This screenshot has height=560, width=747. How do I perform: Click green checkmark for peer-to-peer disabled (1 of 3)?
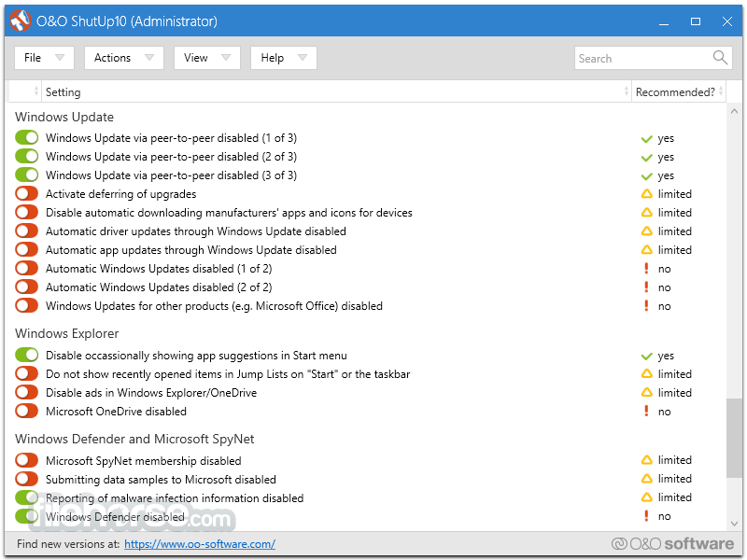(646, 138)
